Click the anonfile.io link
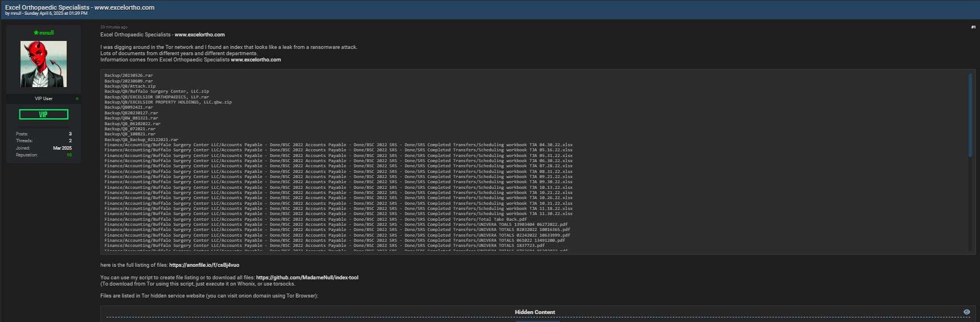This screenshot has width=980, height=322. tap(204, 265)
